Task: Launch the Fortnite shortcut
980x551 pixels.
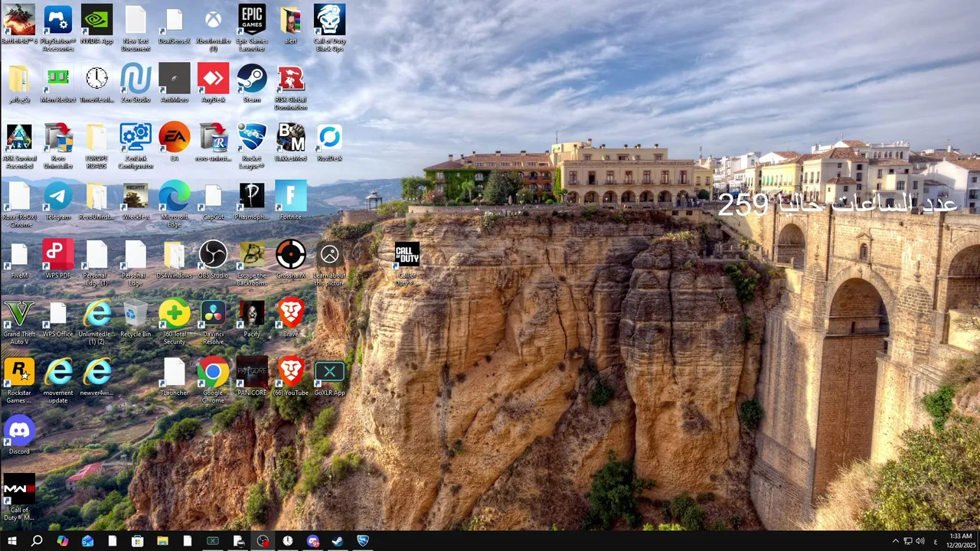Action: pyautogui.click(x=291, y=201)
